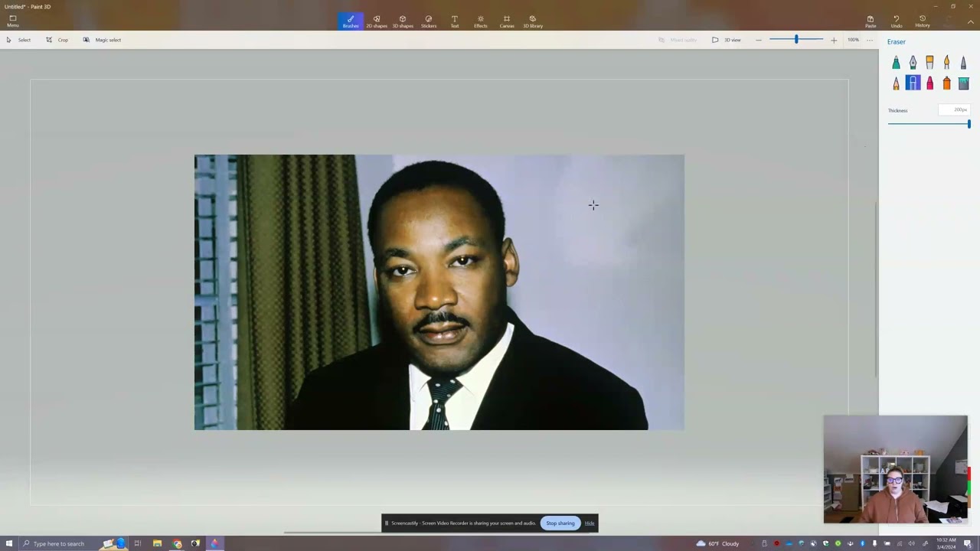Open the Paint 3D Menu
Viewport: 980px width, 551px height.
[13, 21]
